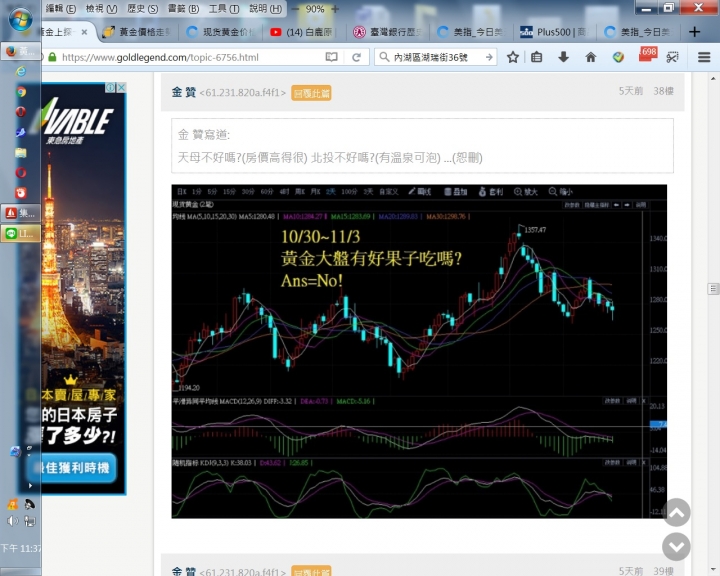Open the Firefox taskbar item

[x=21, y=51]
